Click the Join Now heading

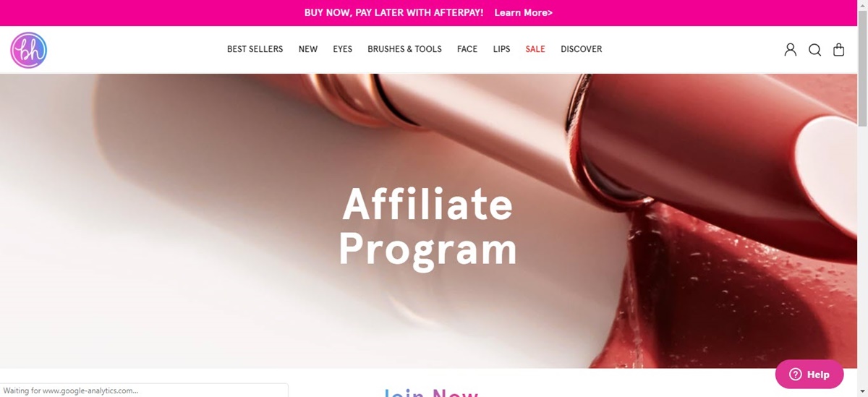click(x=431, y=393)
